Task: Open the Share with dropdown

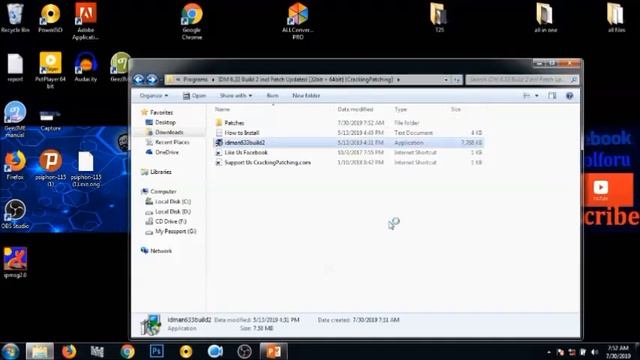Action: [236, 96]
